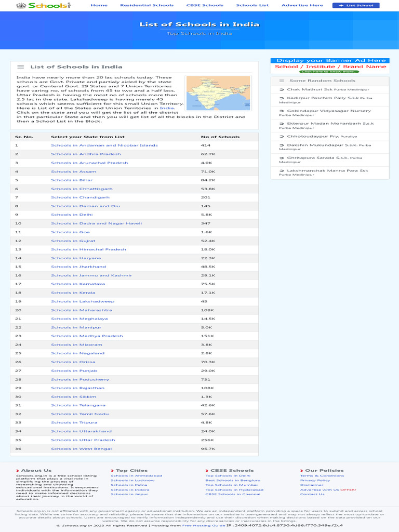Open Schools in Punjab
This screenshot has width=399, height=532.
tap(74, 371)
